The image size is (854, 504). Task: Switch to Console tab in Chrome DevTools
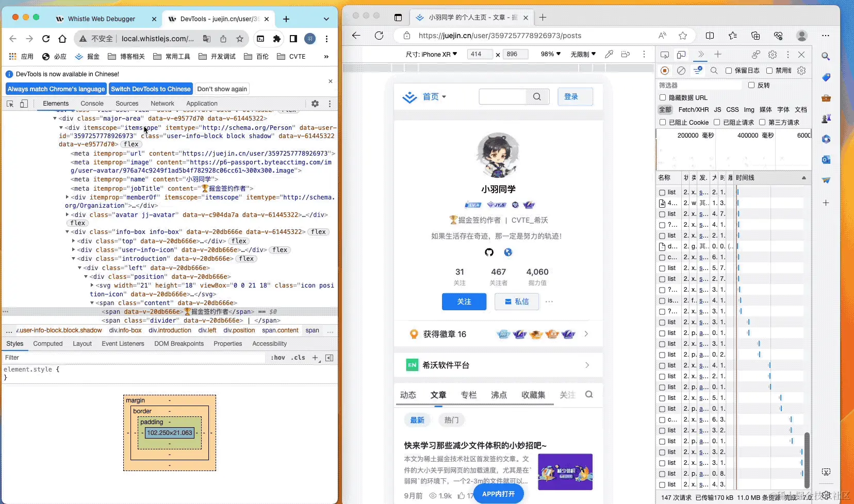pos(92,104)
